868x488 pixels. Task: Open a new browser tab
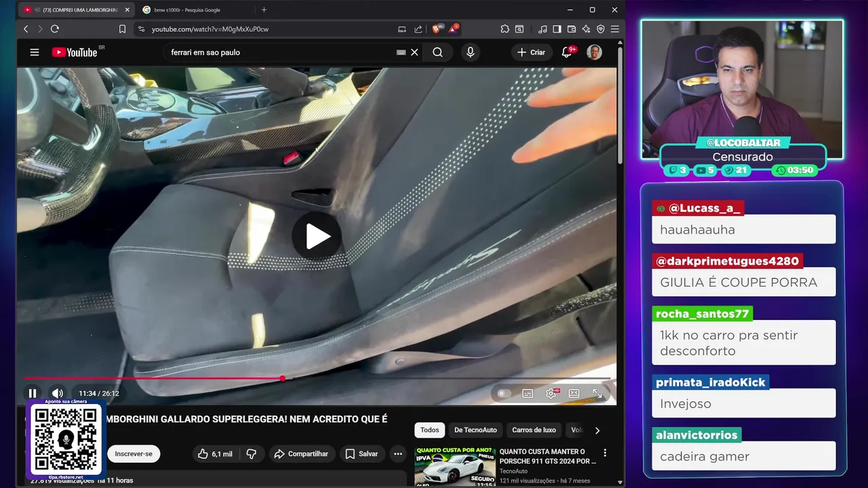tap(264, 9)
